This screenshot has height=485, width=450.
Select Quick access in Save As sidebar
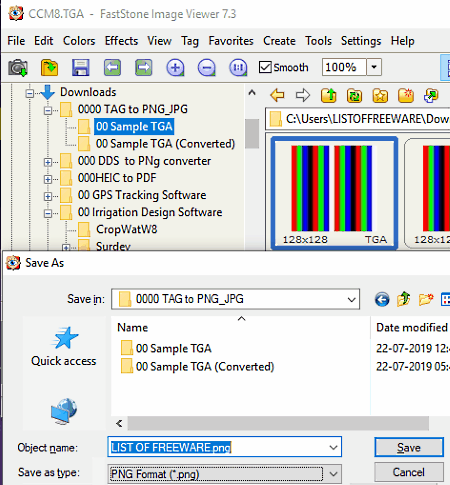click(64, 347)
